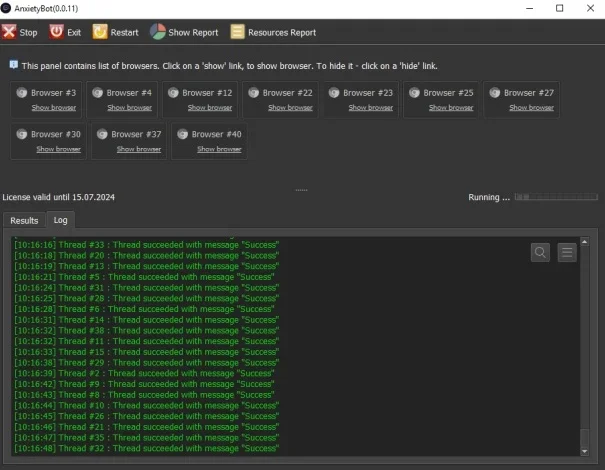
Task: Select log line for Thread #29
Action: point(147,363)
